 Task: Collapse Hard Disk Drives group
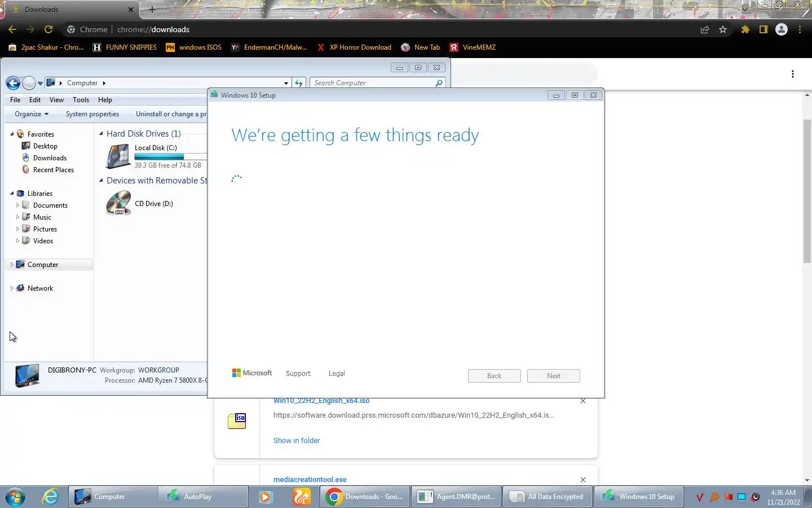(x=101, y=134)
